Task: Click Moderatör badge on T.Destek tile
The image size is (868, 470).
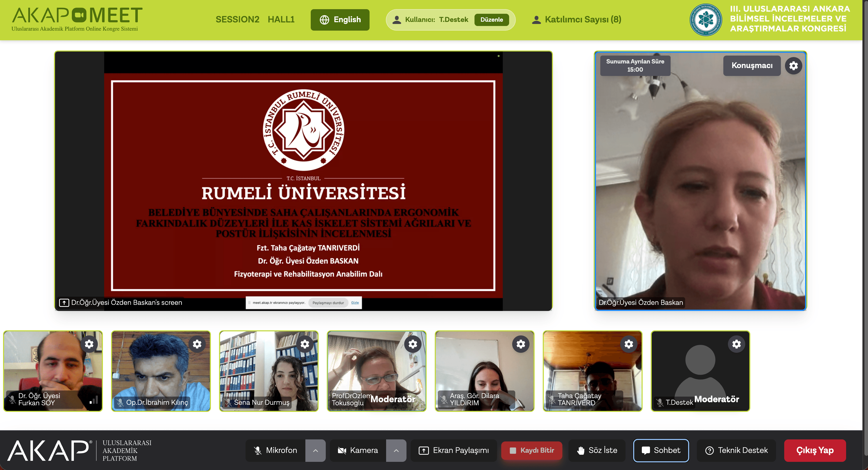Action: 717,399
